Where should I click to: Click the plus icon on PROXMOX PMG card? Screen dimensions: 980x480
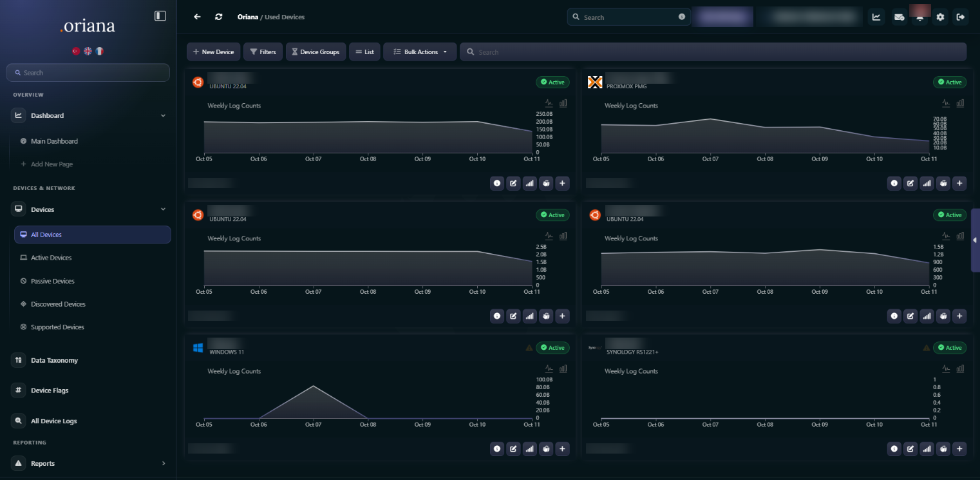point(959,183)
